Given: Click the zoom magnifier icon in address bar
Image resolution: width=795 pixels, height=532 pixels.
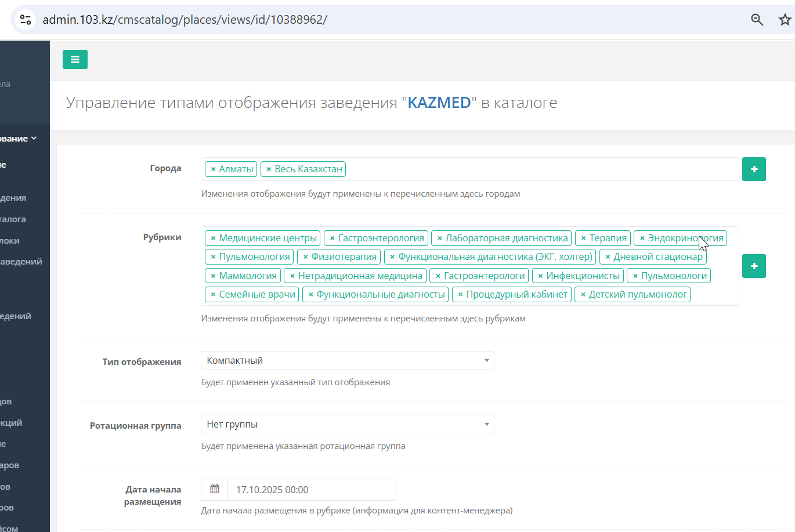Looking at the screenshot, I should [x=757, y=20].
